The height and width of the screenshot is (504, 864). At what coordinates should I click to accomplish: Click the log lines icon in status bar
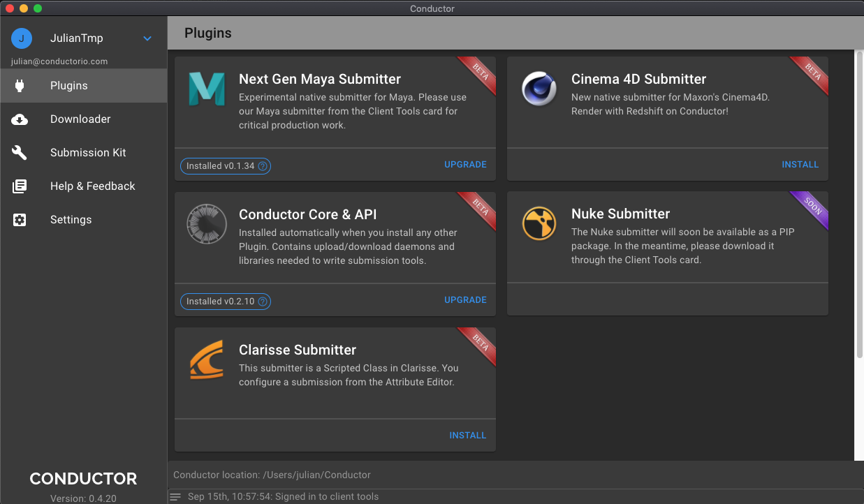coord(175,497)
